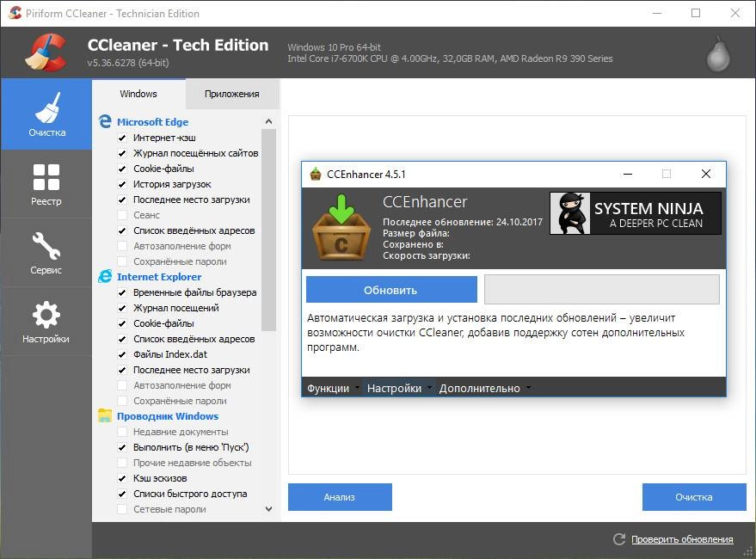Uncheck Журнал посещённых сайтов
The height and width of the screenshot is (559, 756).
click(x=122, y=153)
